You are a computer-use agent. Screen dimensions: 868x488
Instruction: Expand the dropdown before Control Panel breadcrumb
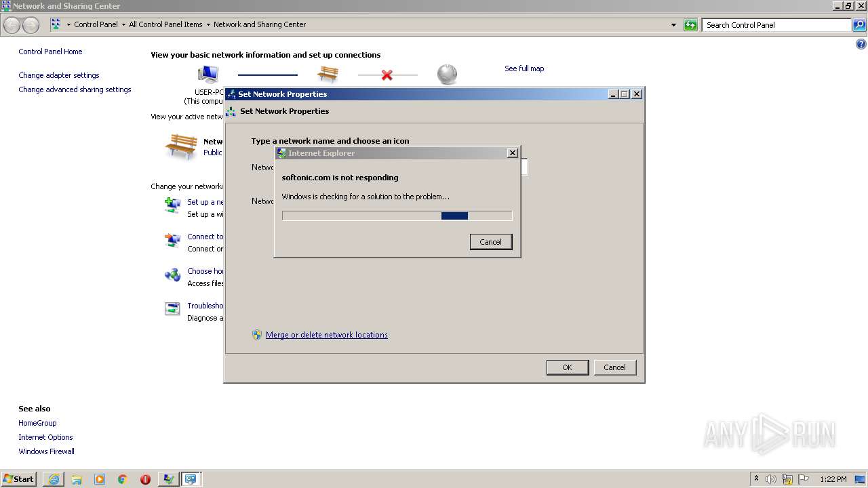[x=68, y=24]
